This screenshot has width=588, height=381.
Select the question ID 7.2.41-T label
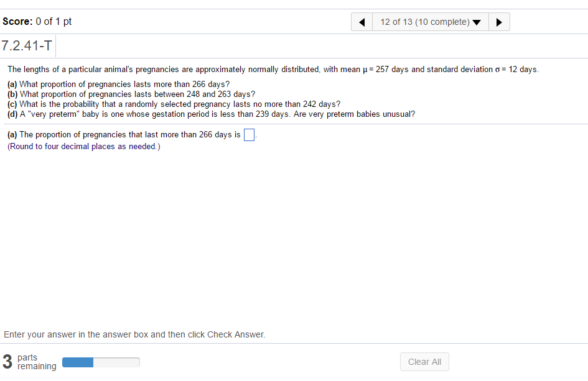(27, 45)
